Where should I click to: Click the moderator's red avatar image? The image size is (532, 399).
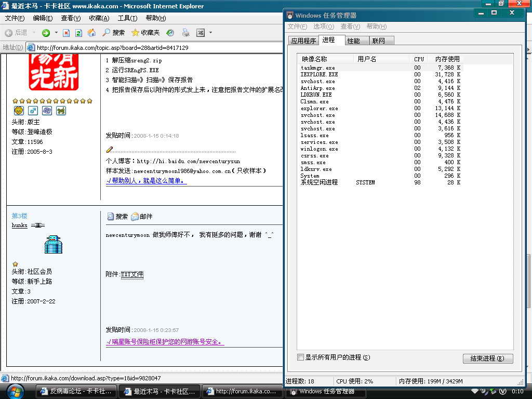pyautogui.click(x=54, y=72)
